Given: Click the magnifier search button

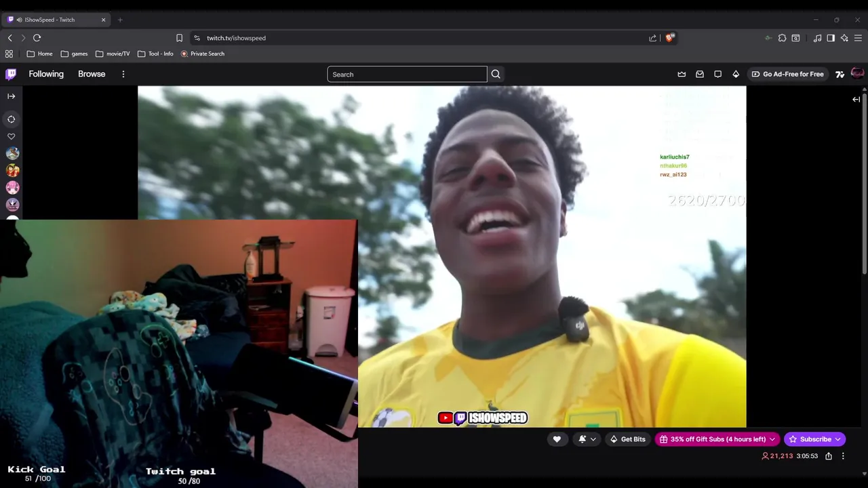Looking at the screenshot, I should [496, 74].
